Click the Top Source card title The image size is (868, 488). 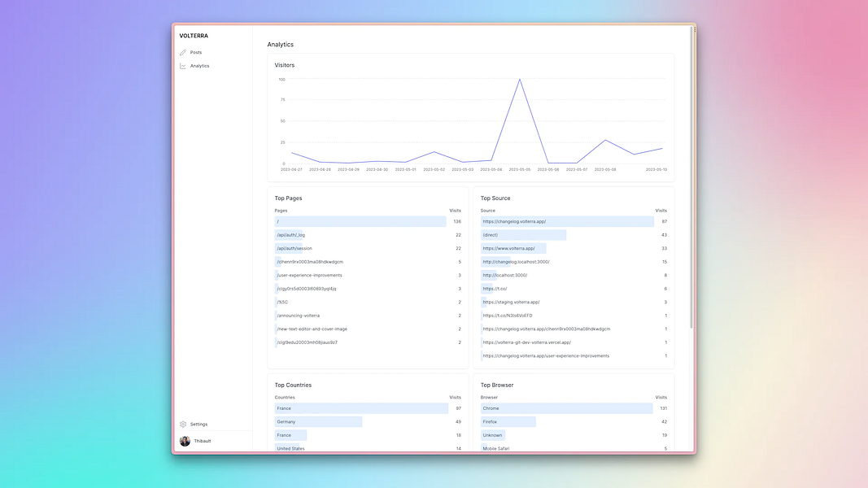coord(495,198)
